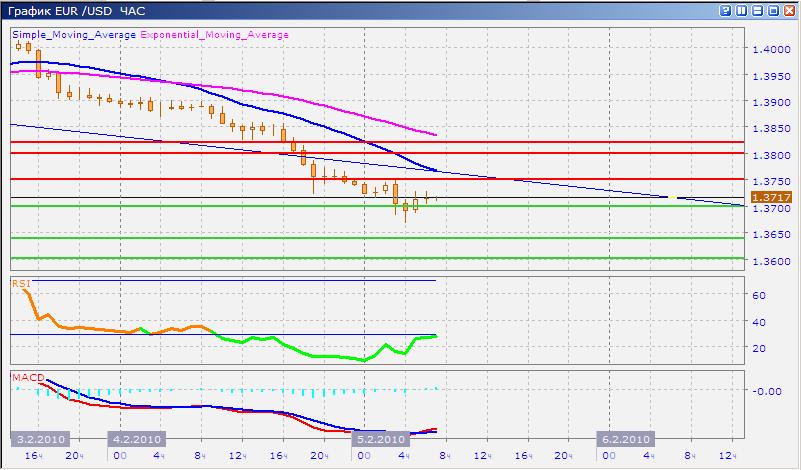Click the 6.2.2010 date marker
Screen dimensions: 801x470
click(625, 439)
